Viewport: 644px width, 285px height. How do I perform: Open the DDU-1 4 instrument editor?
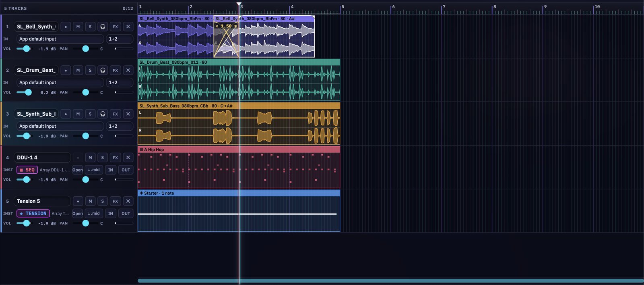78,170
